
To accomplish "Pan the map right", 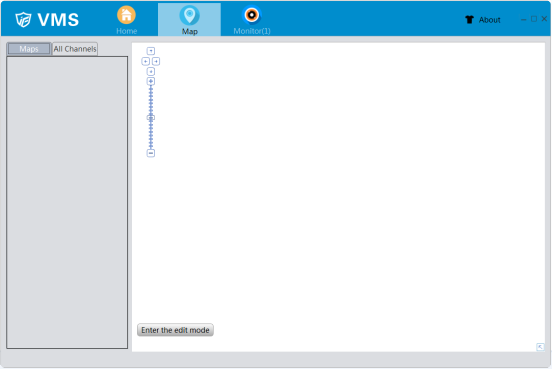I will pyautogui.click(x=156, y=61).
